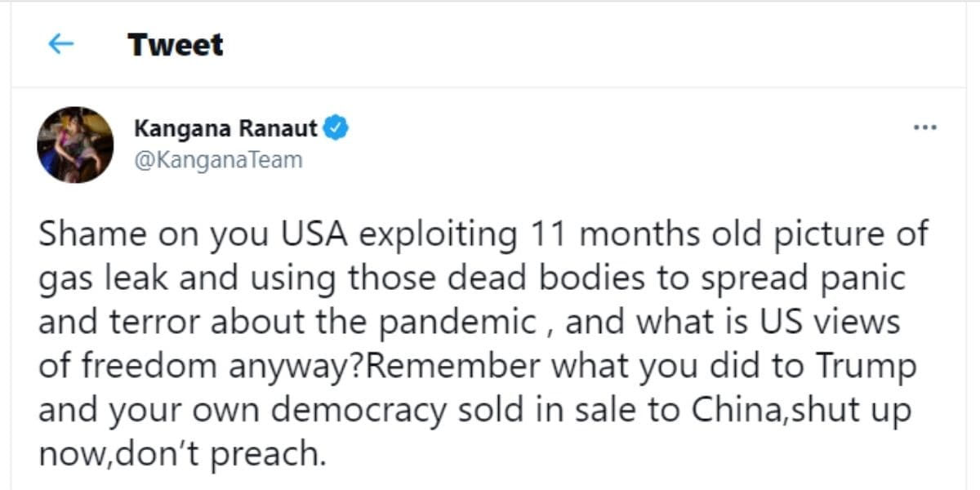Open the Kangana Ranaut display name link
980x490 pixels.
(226, 128)
